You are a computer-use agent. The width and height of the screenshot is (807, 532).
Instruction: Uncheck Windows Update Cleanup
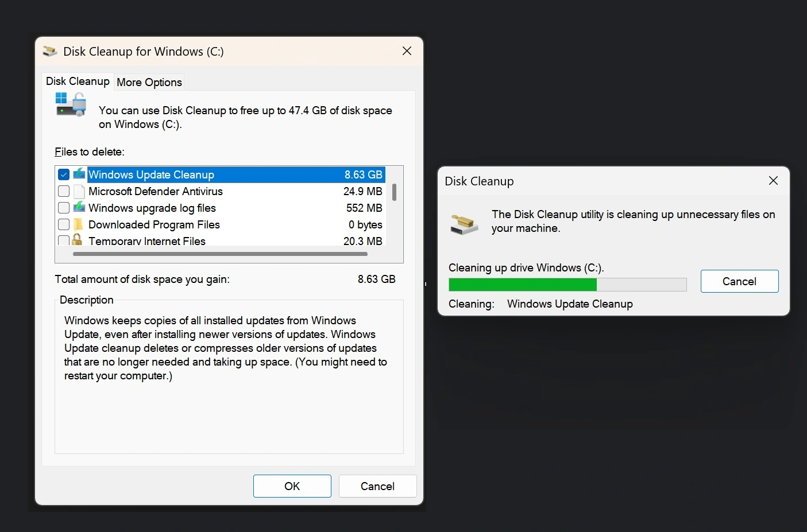click(x=63, y=174)
